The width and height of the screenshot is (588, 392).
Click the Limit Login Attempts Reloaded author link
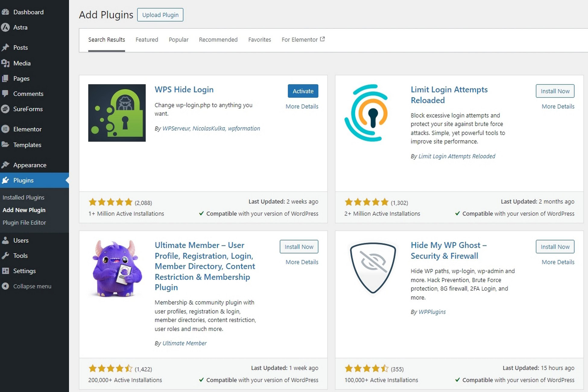pos(457,156)
